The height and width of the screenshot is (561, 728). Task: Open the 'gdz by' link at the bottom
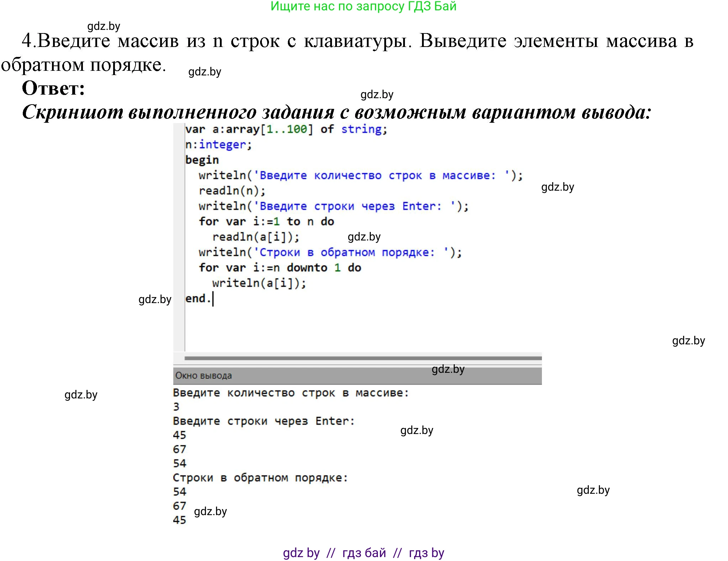pos(301,552)
